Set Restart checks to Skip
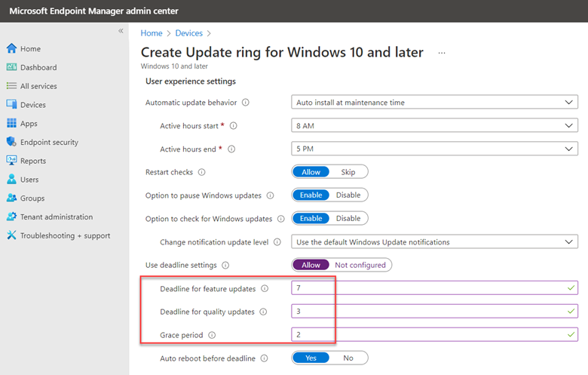This screenshot has height=375, width=588. [348, 172]
